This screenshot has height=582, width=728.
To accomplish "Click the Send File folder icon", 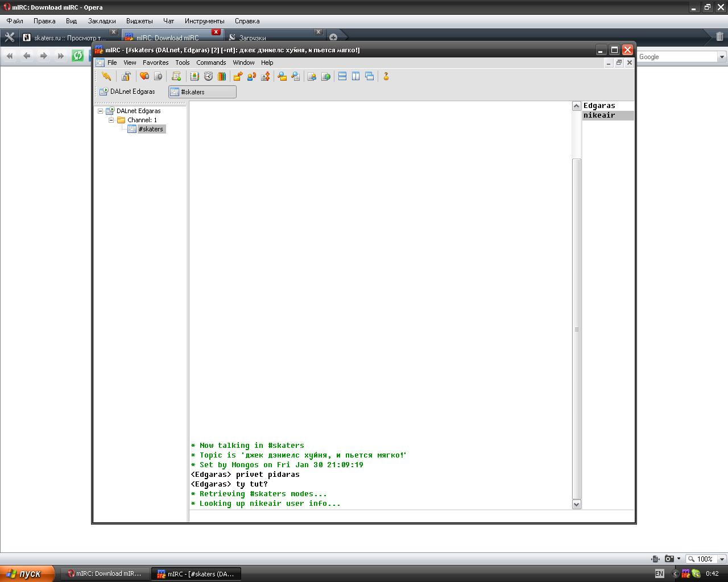I will pos(238,76).
